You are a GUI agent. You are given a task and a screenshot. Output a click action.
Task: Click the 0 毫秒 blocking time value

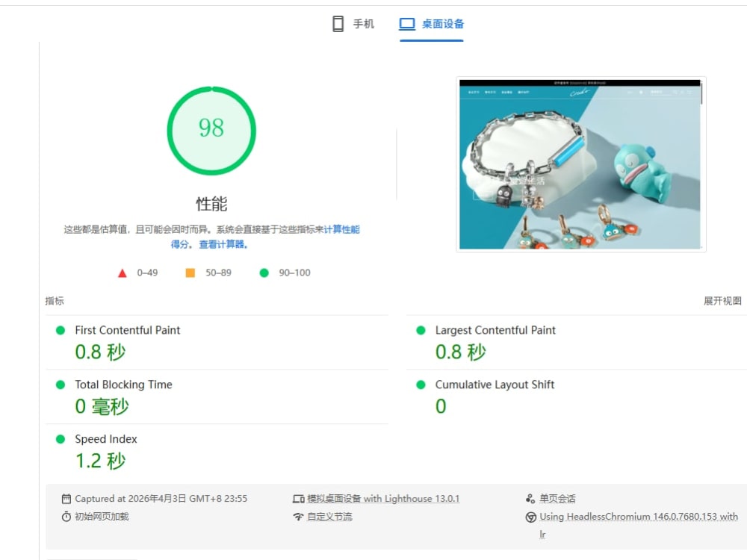(102, 406)
